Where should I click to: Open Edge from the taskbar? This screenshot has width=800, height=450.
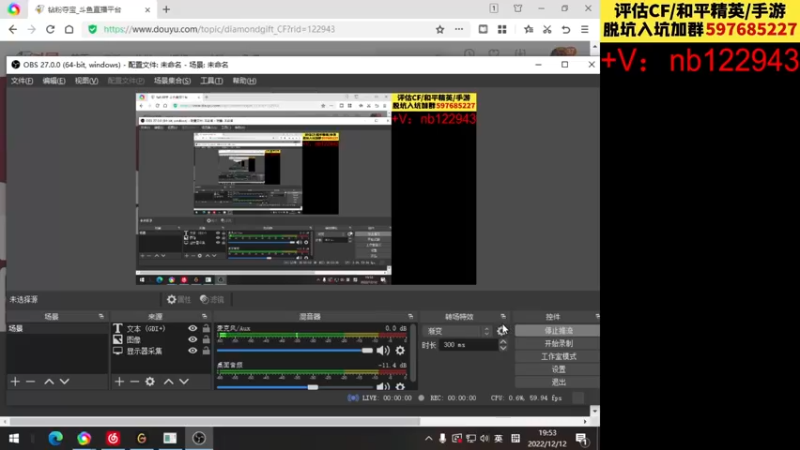55,438
